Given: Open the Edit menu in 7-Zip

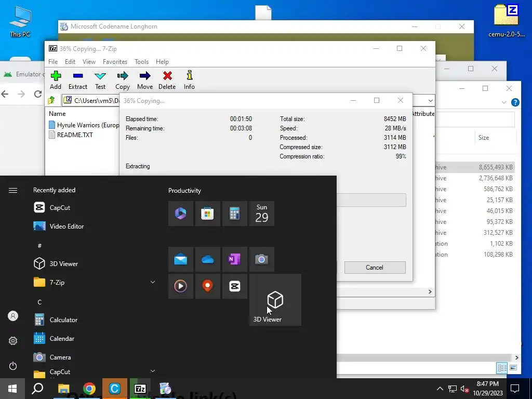Looking at the screenshot, I should pos(70,62).
